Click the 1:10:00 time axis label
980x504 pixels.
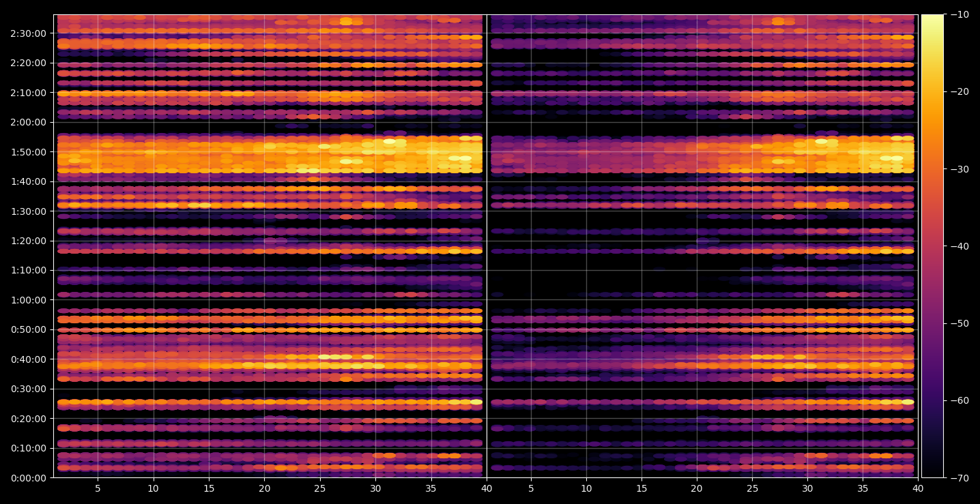29,270
